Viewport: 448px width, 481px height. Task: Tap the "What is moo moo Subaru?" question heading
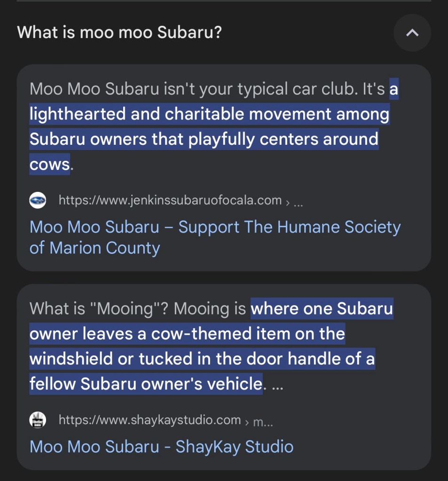[119, 32]
